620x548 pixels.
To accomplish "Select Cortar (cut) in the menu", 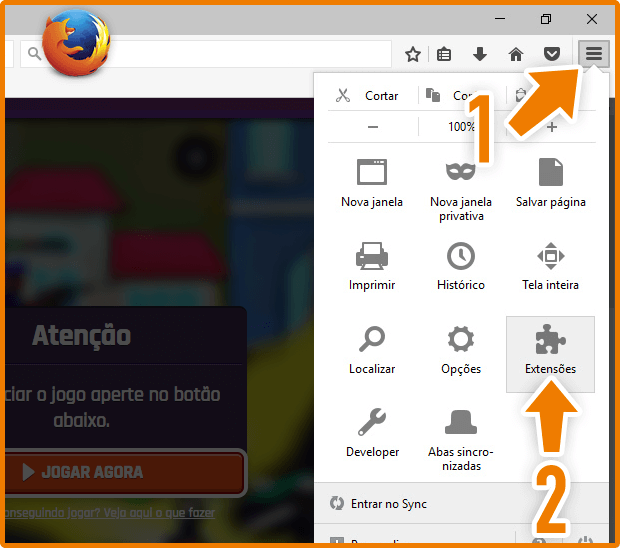I will point(367,96).
